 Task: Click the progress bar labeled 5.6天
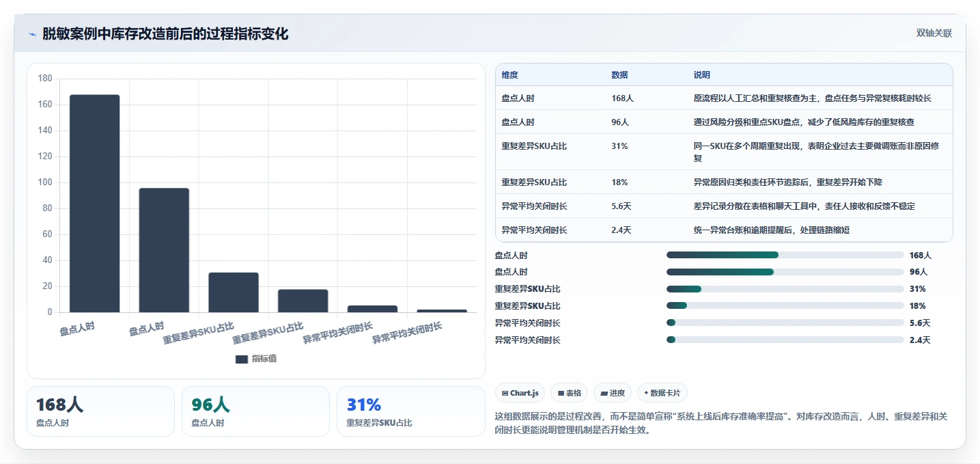click(x=785, y=323)
